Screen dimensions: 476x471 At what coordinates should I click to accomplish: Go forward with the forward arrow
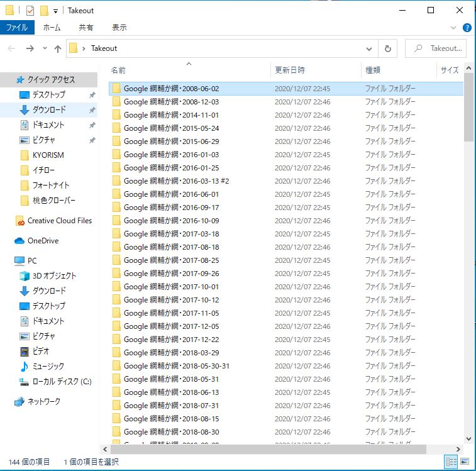click(x=30, y=48)
